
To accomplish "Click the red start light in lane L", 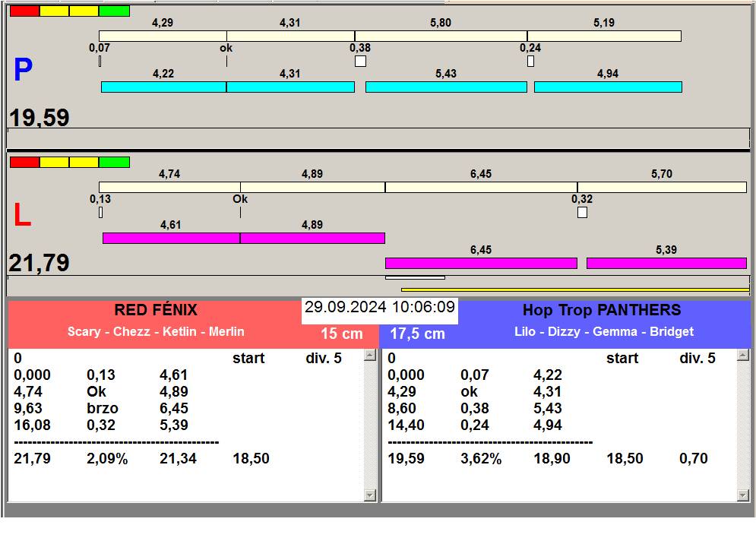I will point(24,162).
